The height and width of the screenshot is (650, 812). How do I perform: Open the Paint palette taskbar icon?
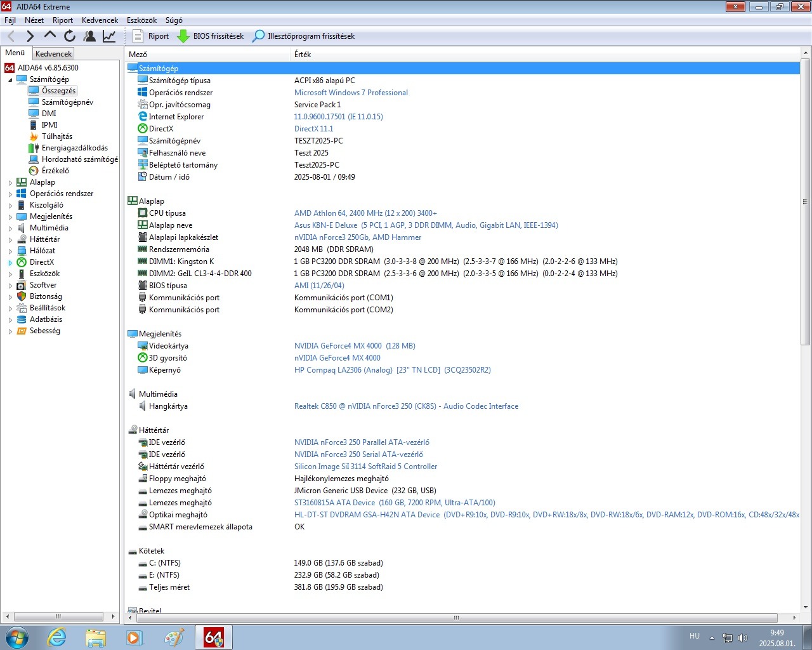[x=174, y=637]
